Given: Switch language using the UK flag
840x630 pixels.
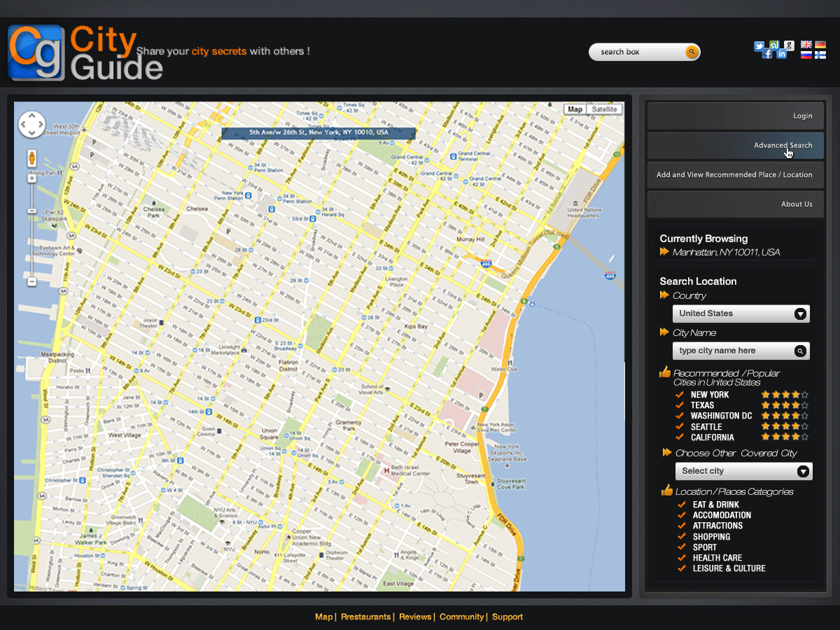Looking at the screenshot, I should point(806,45).
